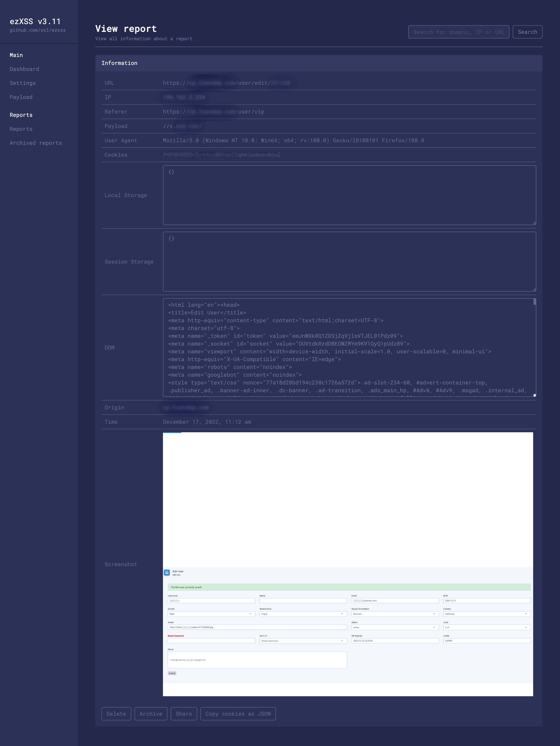Image resolution: width=560 pixels, height=746 pixels.
Task: Open the github.com/ssl/ezxss link
Action: pos(38,30)
